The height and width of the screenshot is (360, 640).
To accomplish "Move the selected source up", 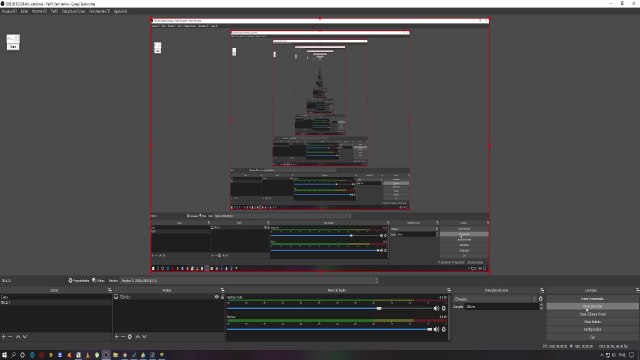I will [138, 337].
